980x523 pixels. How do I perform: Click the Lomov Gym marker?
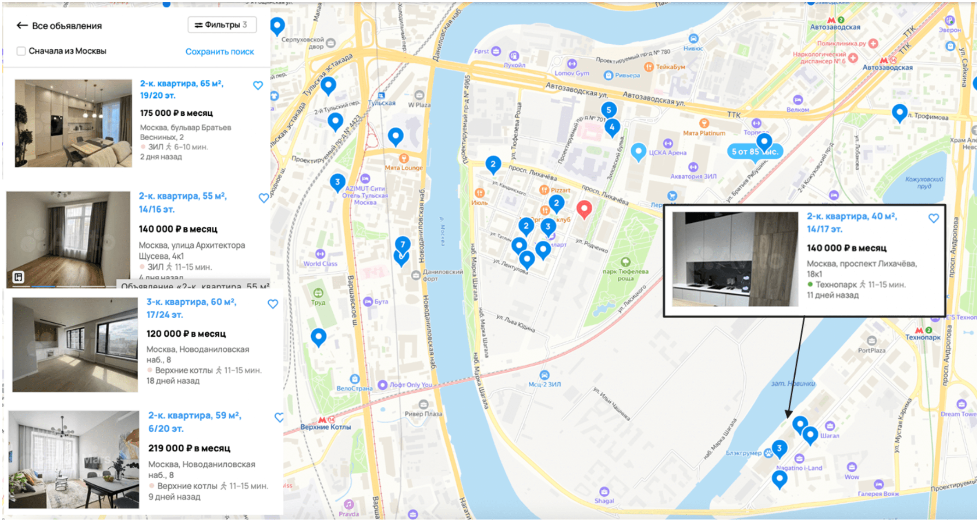click(572, 64)
